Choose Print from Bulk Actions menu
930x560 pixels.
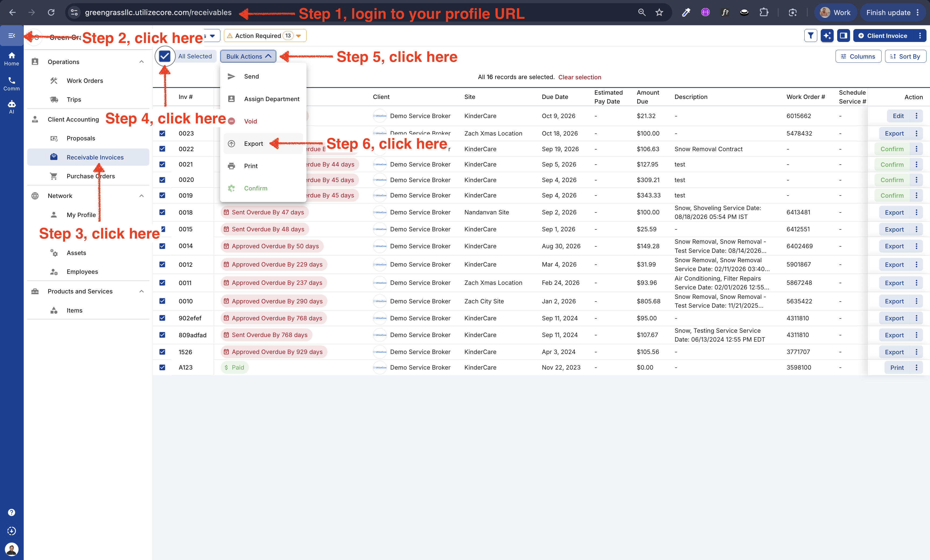pyautogui.click(x=263, y=166)
